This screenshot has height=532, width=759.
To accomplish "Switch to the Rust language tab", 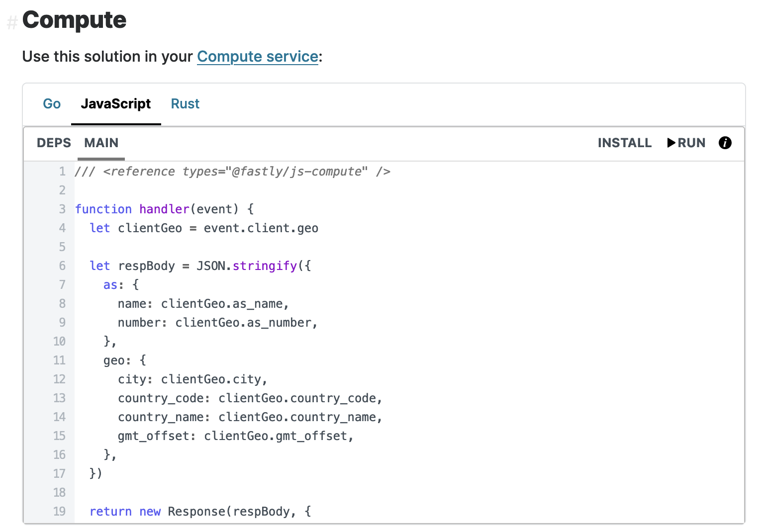I will click(x=185, y=104).
